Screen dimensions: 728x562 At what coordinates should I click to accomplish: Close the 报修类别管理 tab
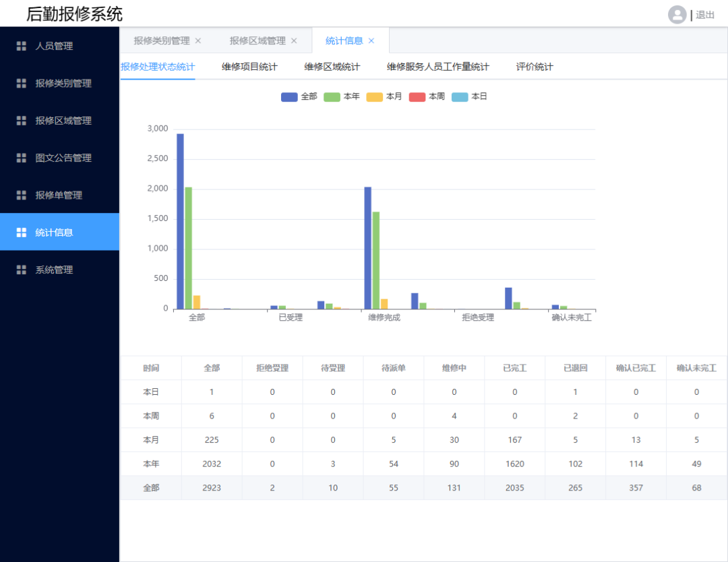click(x=198, y=41)
